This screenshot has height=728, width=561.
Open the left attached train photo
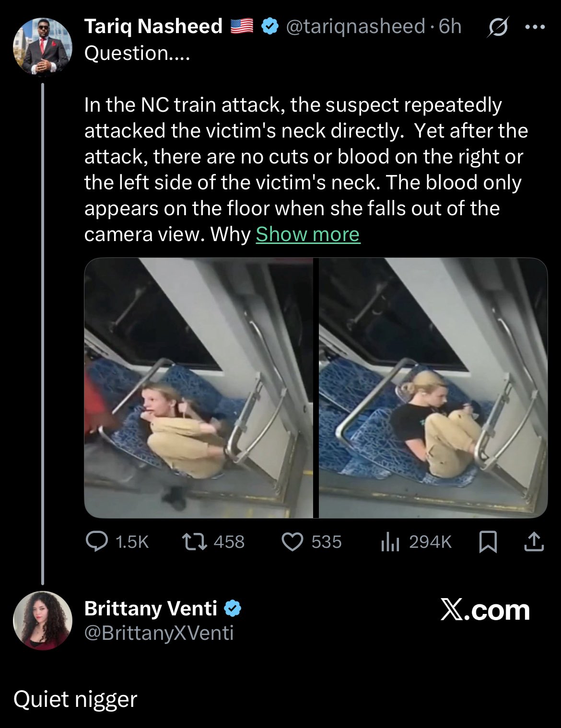point(199,388)
